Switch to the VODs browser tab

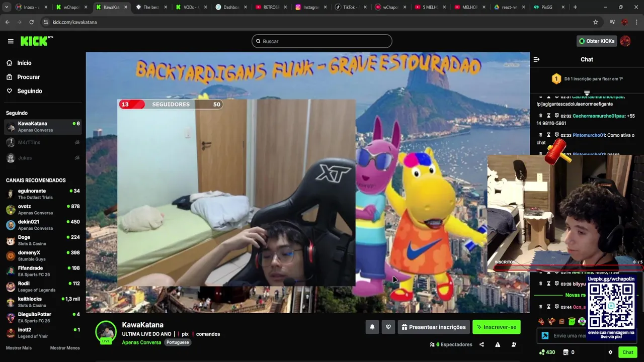[x=191, y=7]
